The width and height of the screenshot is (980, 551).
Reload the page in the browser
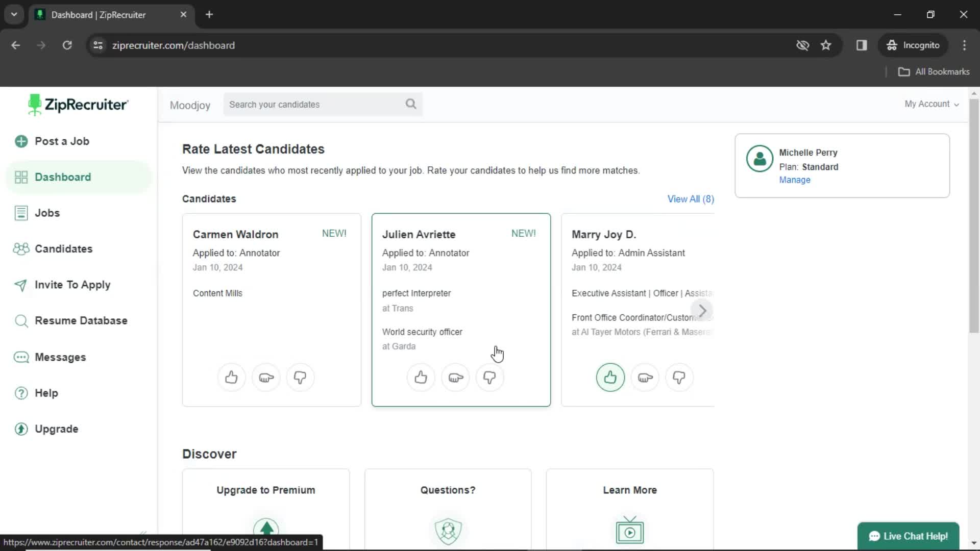pos(67,45)
